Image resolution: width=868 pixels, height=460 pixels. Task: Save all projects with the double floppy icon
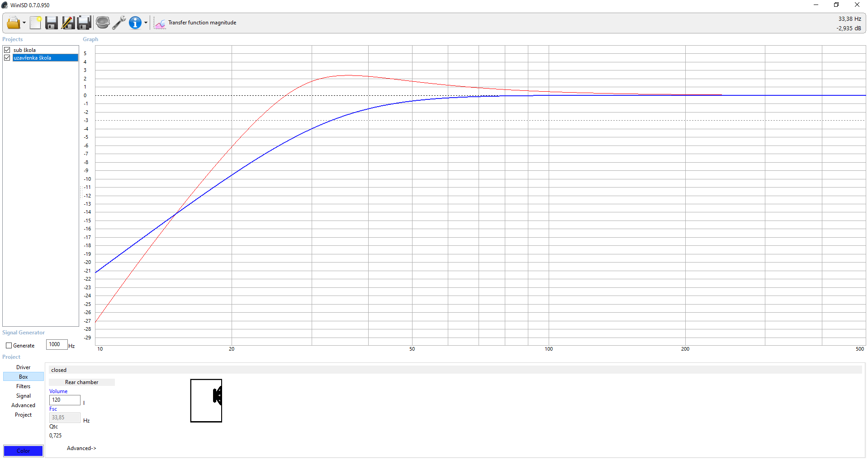click(84, 23)
